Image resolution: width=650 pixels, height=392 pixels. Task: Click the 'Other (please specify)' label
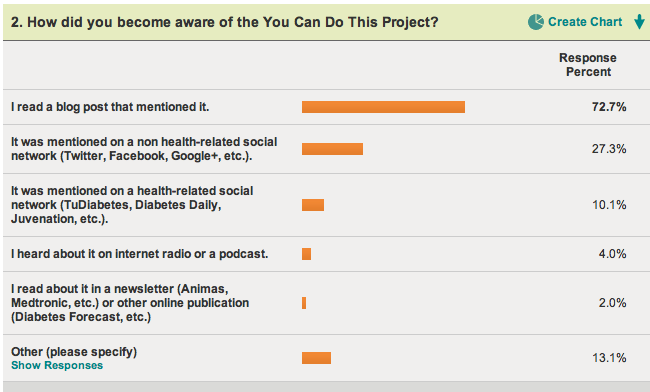pyautogui.click(x=74, y=352)
